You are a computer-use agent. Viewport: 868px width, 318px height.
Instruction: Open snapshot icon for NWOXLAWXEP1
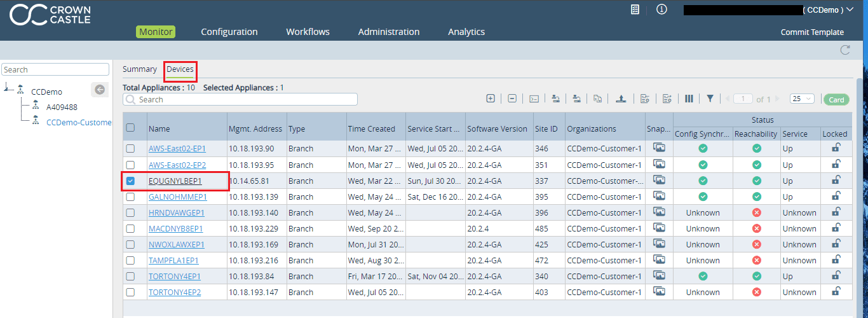659,244
